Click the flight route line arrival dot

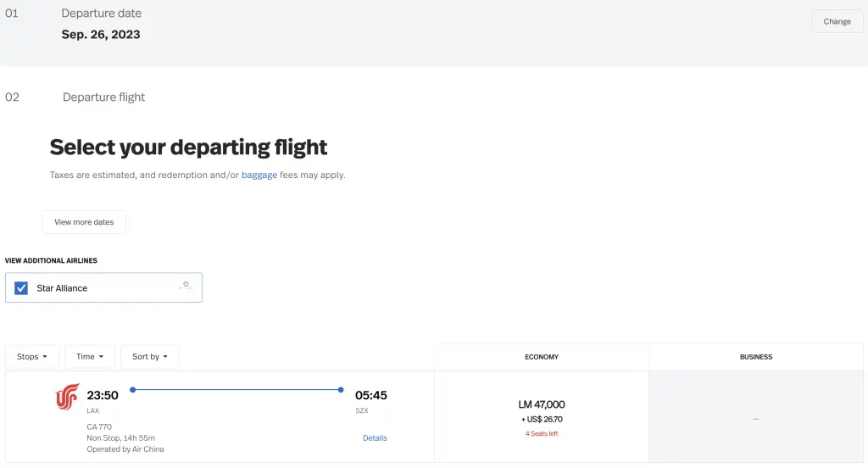(x=341, y=390)
